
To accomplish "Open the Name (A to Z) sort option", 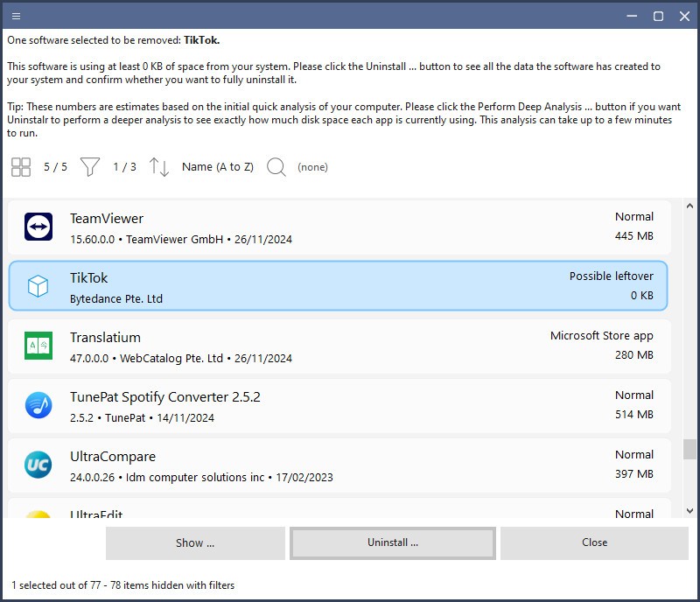I will (217, 167).
